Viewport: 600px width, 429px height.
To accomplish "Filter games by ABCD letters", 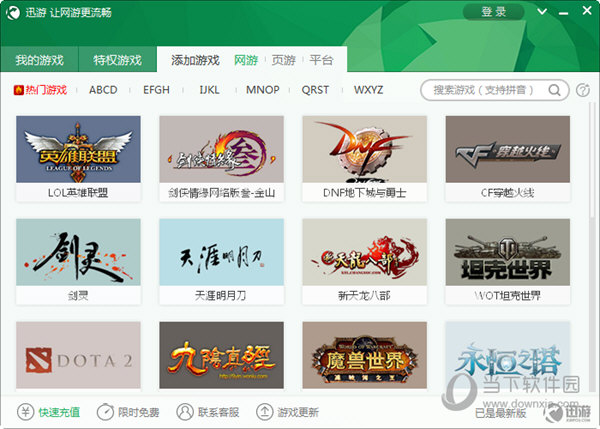I will pyautogui.click(x=103, y=90).
